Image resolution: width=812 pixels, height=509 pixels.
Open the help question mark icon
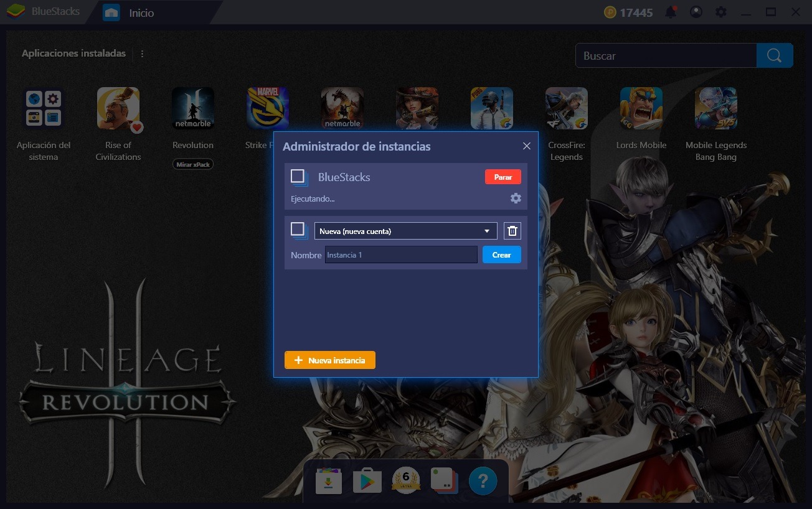point(483,481)
